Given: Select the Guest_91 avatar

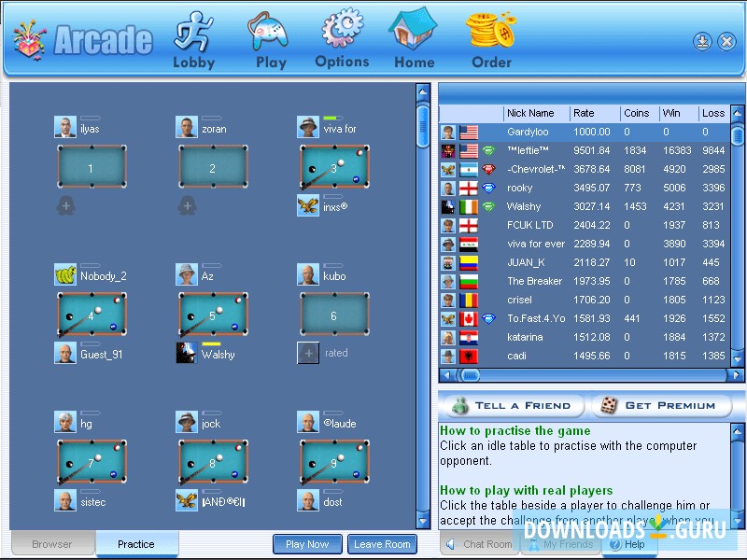Looking at the screenshot, I should (65, 353).
